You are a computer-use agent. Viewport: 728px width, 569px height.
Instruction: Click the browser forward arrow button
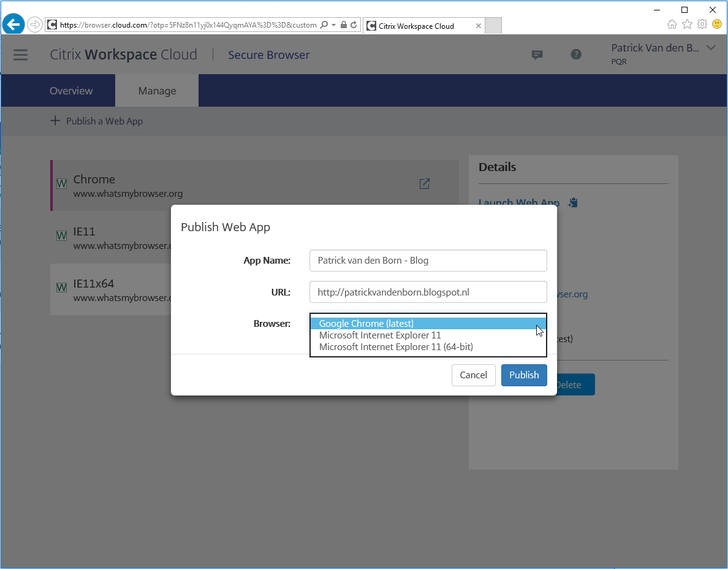click(35, 25)
